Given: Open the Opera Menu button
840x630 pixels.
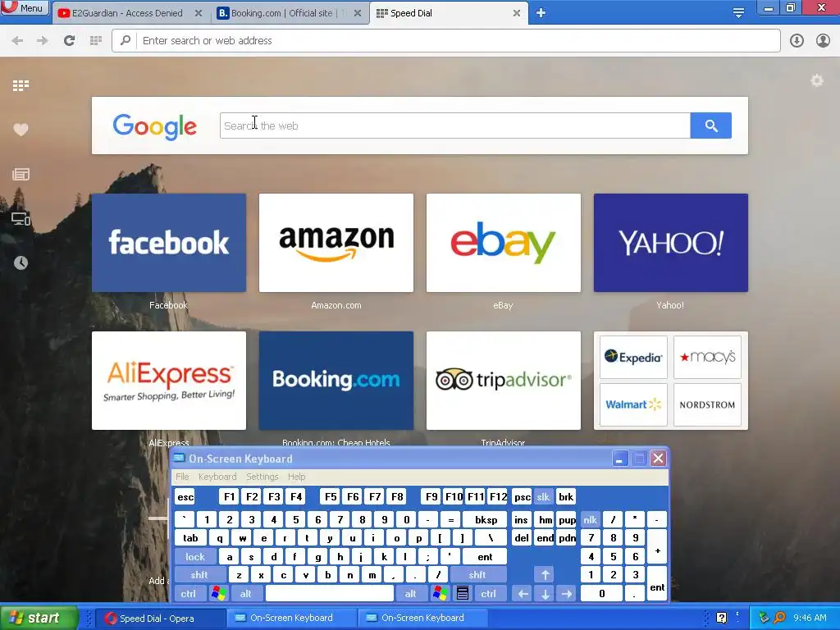Looking at the screenshot, I should 24,7.
